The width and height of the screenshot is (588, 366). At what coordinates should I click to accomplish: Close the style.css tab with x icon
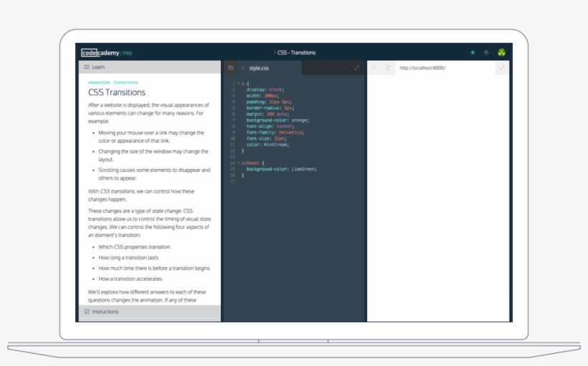[242, 68]
